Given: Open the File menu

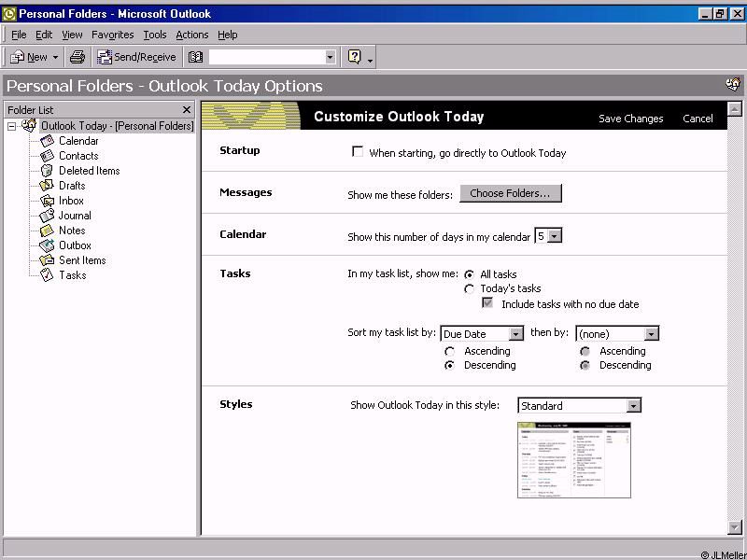Looking at the screenshot, I should click(19, 35).
